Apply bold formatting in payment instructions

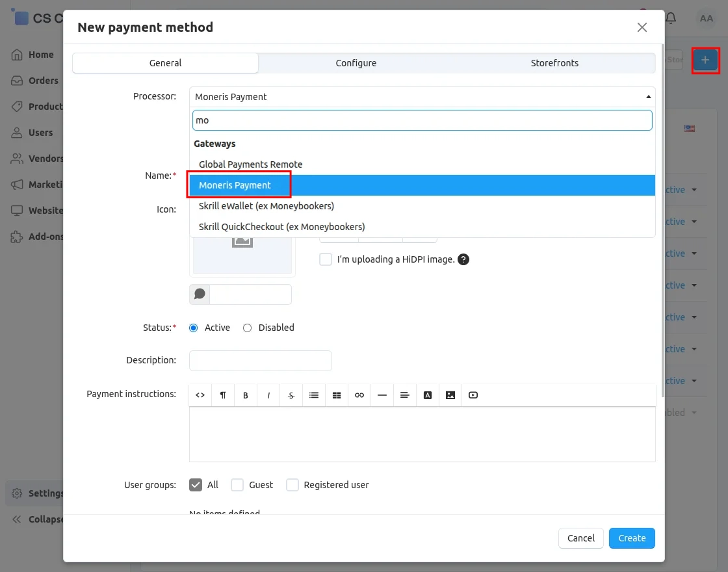[246, 395]
